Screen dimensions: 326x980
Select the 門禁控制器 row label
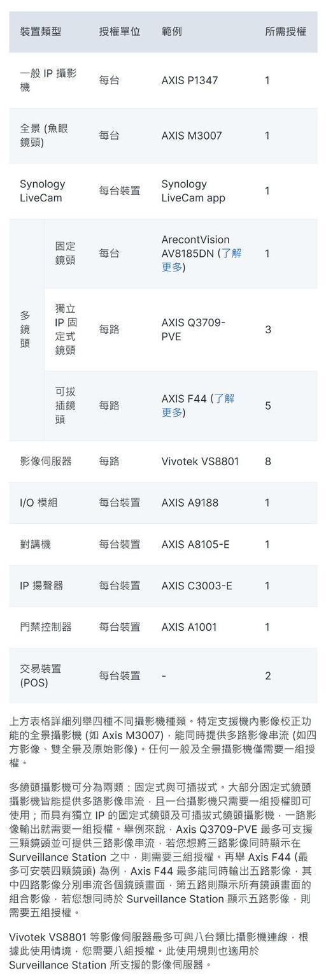[x=46, y=627]
